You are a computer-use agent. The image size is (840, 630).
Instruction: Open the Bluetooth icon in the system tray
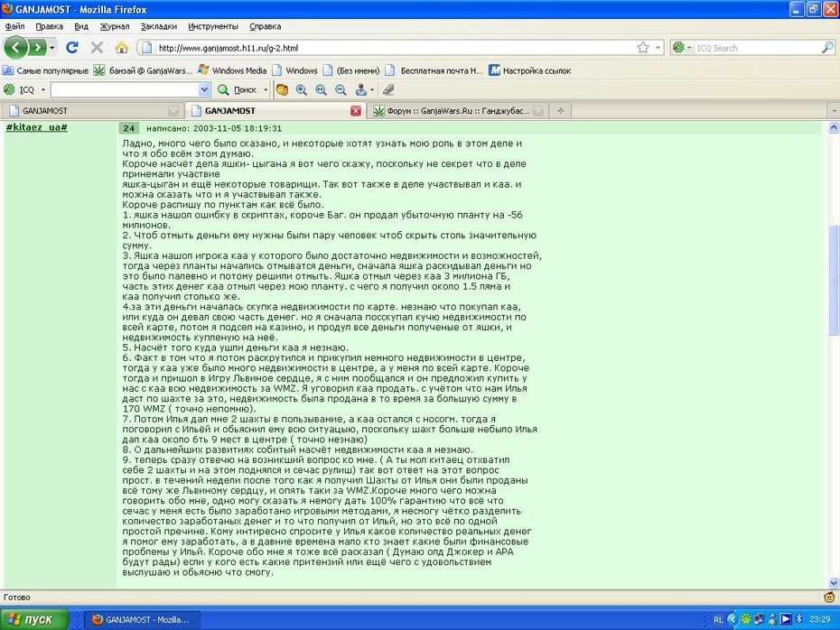(798, 619)
